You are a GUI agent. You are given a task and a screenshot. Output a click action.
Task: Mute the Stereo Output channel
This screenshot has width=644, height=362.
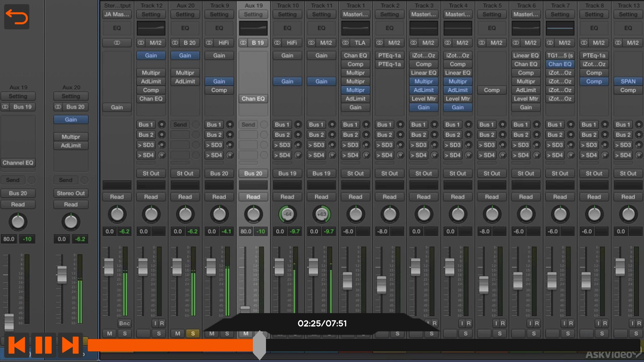pos(110,334)
